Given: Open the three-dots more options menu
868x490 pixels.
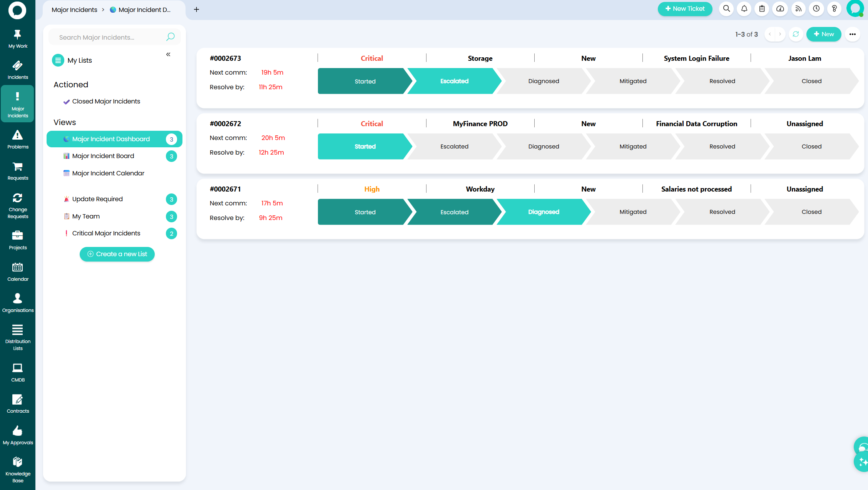Looking at the screenshot, I should [852, 34].
